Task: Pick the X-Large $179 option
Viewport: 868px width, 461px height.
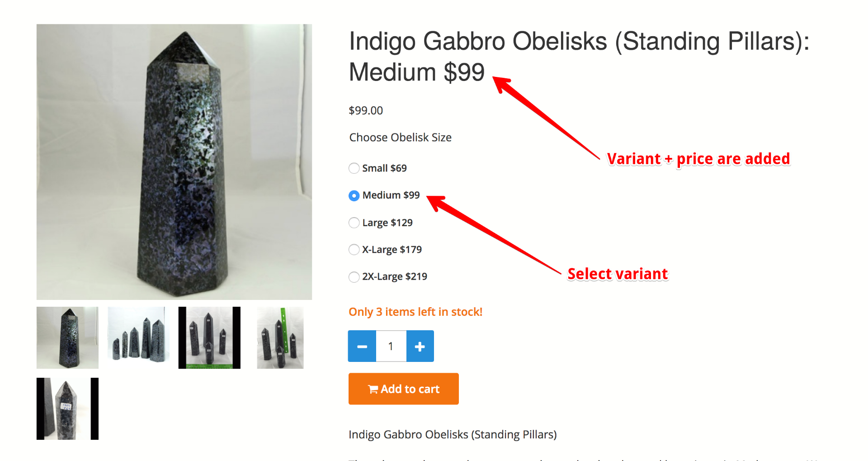Action: (354, 250)
